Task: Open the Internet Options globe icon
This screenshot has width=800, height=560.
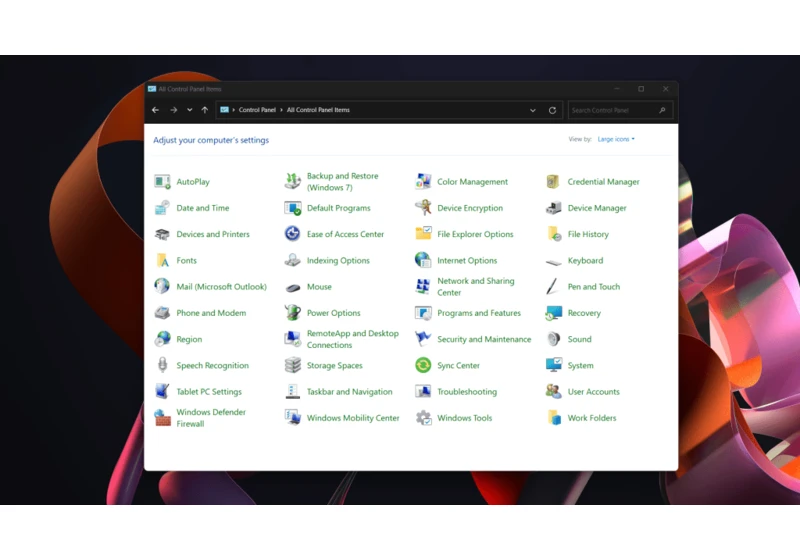Action: (423, 261)
